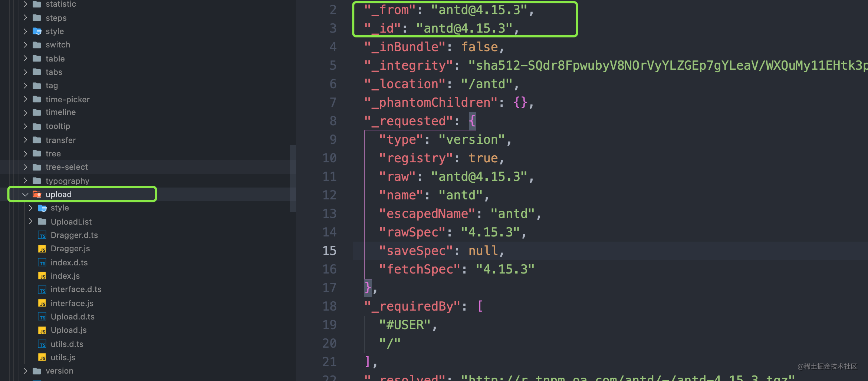This screenshot has height=381, width=868.
Task: Open index.d.ts in upload folder
Action: pyautogui.click(x=69, y=262)
